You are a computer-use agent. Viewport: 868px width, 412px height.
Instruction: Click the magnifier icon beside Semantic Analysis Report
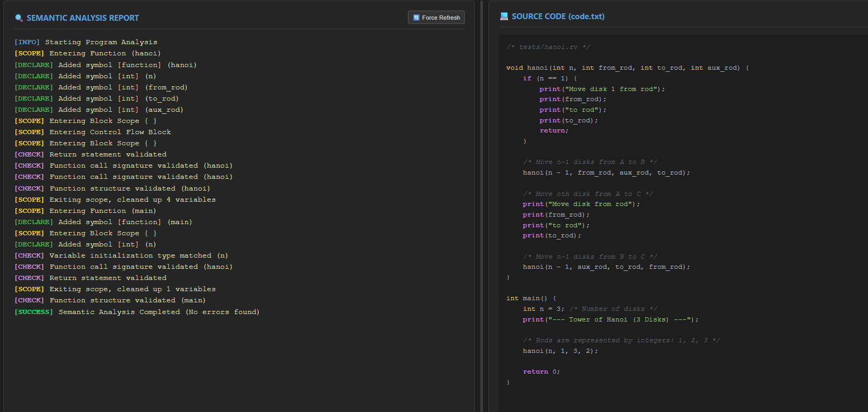19,18
